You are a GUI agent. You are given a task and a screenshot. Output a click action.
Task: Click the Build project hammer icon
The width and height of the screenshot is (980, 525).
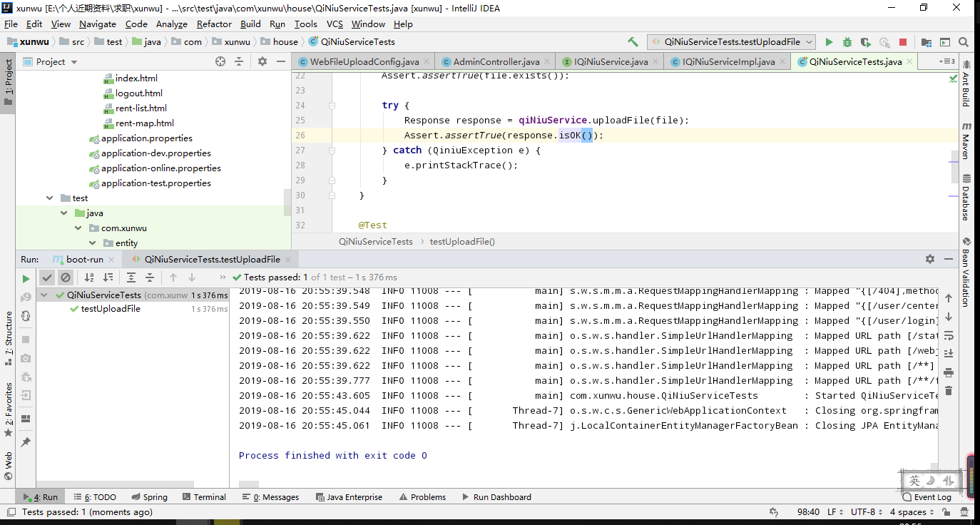click(633, 42)
